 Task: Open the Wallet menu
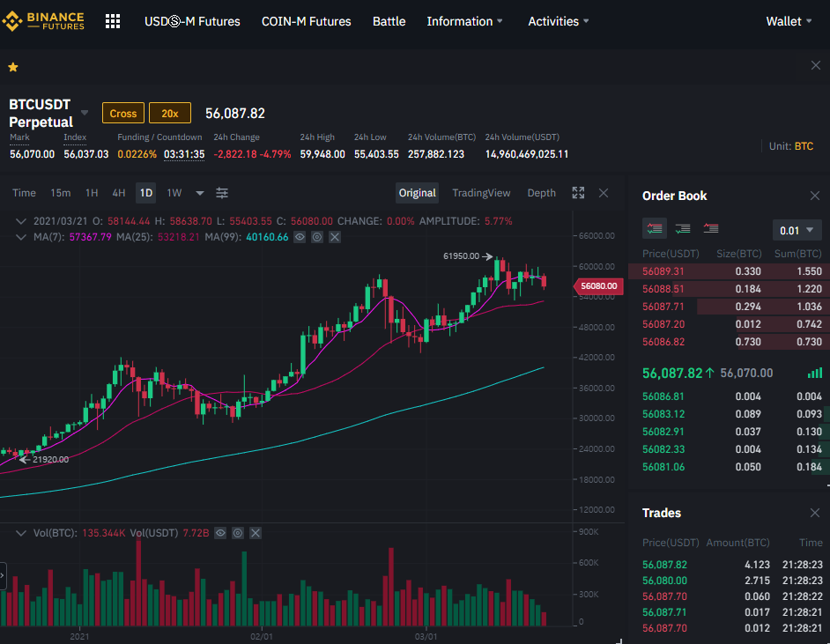(789, 22)
